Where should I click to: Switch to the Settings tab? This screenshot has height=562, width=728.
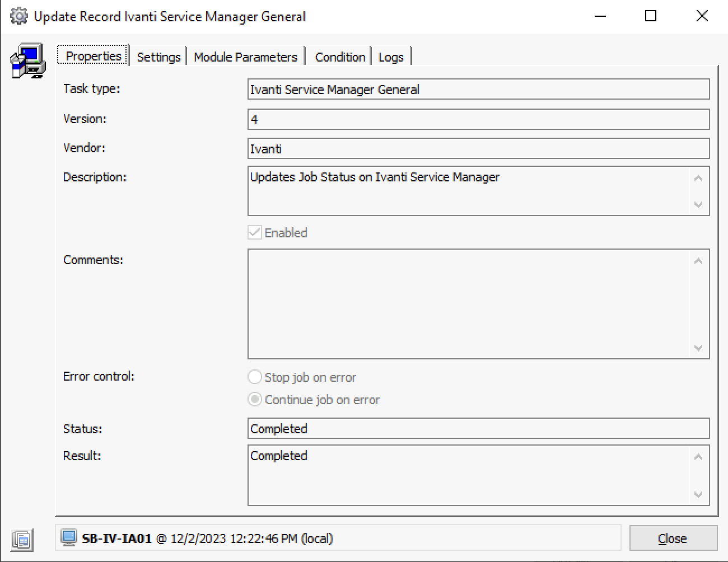pyautogui.click(x=158, y=57)
